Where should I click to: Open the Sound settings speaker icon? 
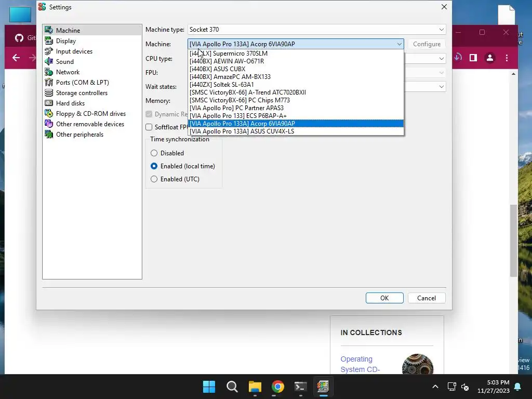tap(49, 61)
